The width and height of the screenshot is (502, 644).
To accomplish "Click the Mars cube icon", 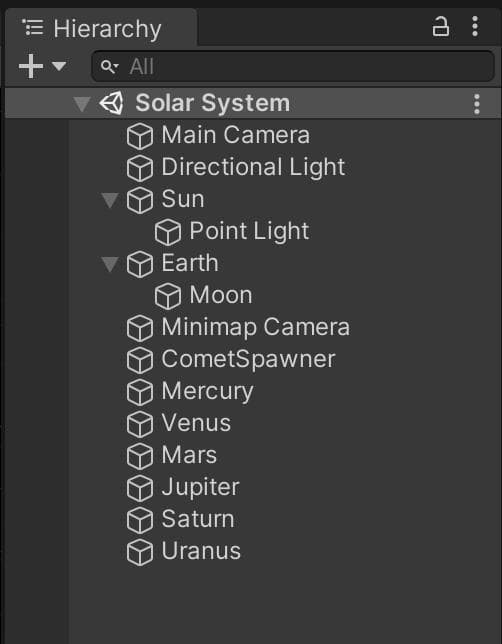I will point(140,457).
